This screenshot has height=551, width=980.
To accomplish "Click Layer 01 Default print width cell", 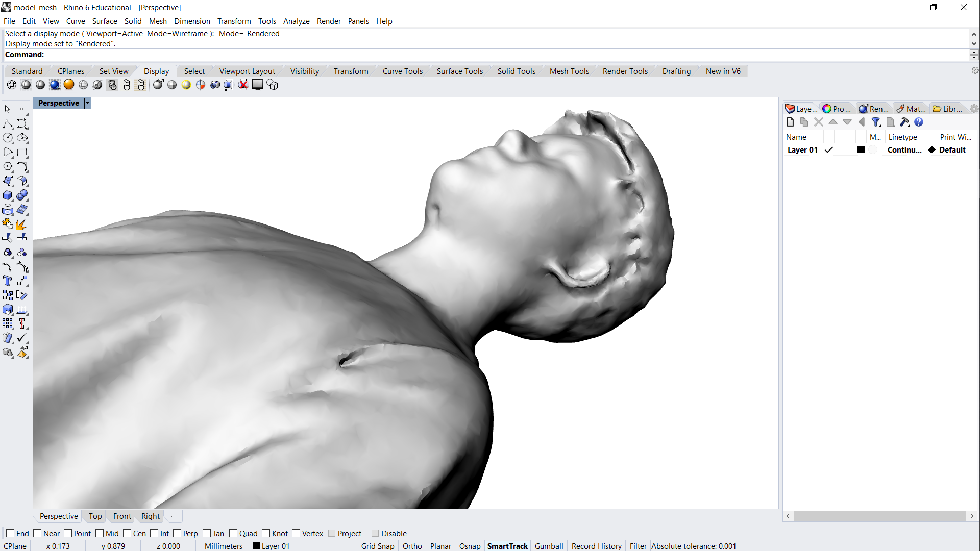I will click(x=952, y=149).
